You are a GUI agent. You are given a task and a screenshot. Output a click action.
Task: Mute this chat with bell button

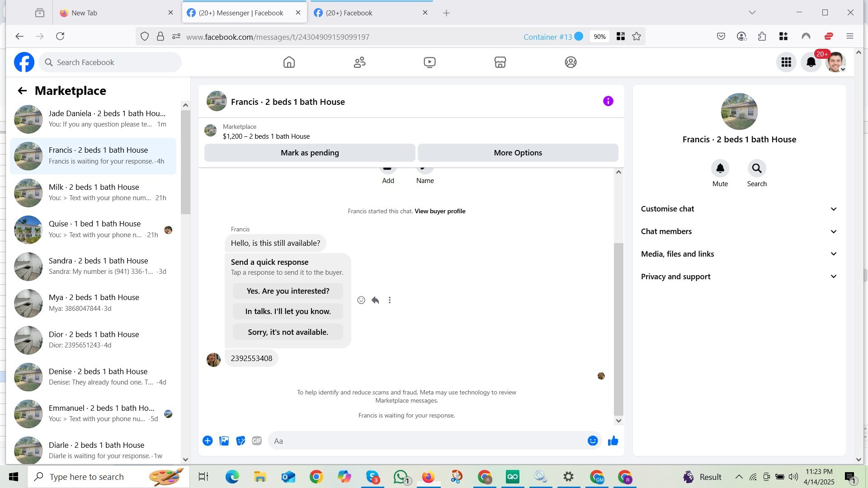coord(720,169)
